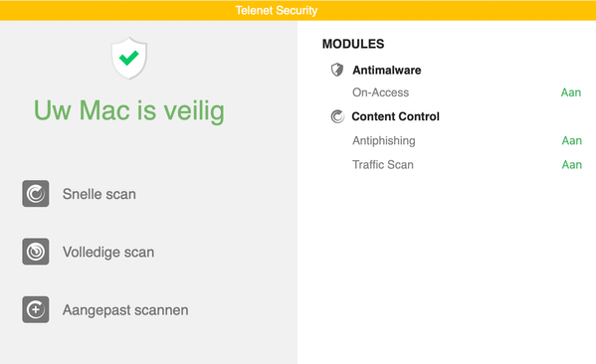Click the MODULES section header
This screenshot has height=364, width=596.
(353, 44)
